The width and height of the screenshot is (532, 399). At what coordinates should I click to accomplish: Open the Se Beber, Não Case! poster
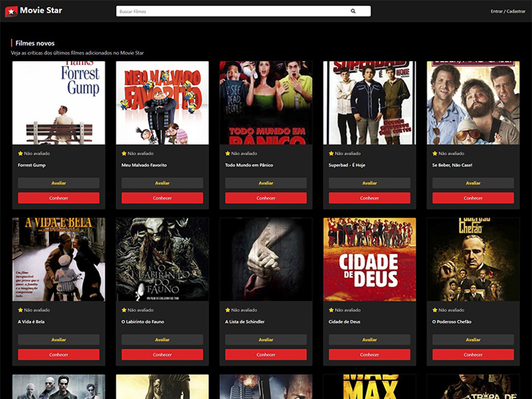click(x=473, y=103)
